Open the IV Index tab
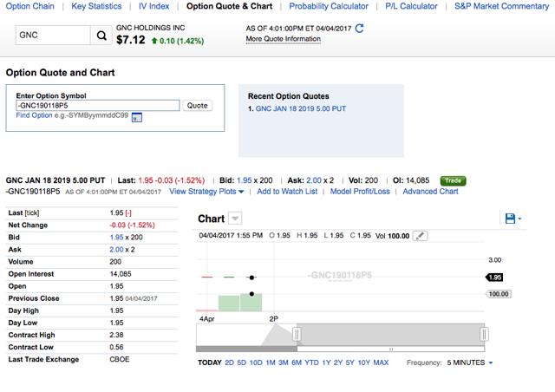 click(x=154, y=6)
